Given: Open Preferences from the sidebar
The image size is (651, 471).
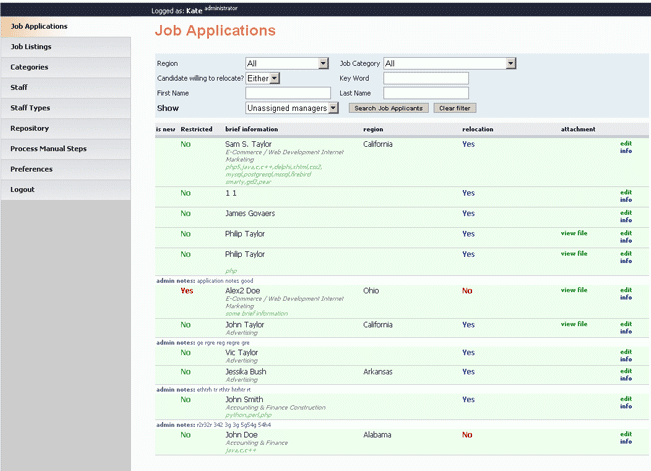Looking at the screenshot, I should coord(65,169).
